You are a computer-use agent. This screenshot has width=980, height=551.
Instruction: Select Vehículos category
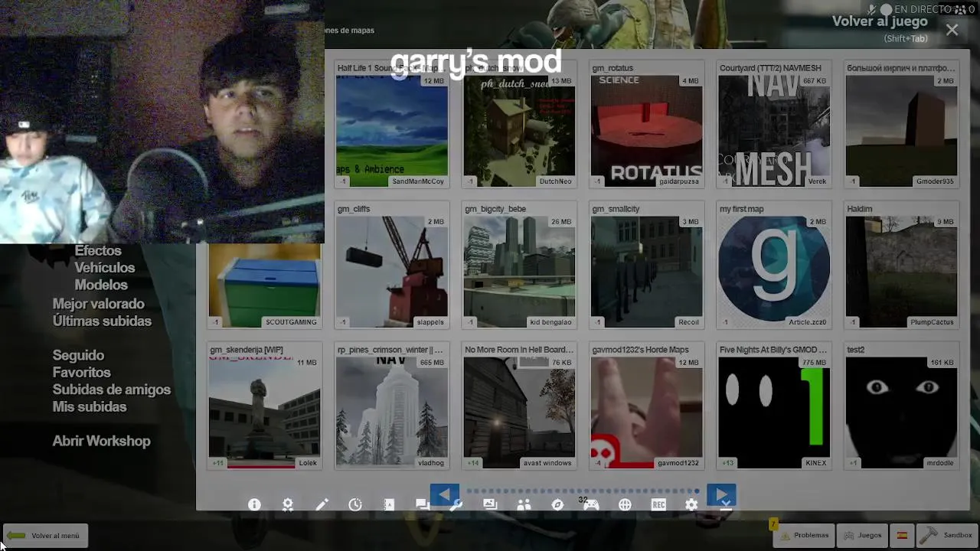pyautogui.click(x=105, y=268)
